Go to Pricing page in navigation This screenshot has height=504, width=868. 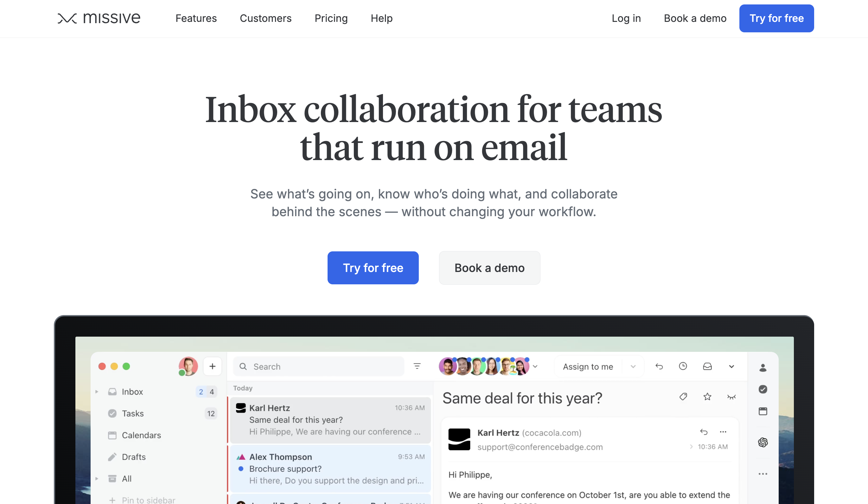click(331, 18)
